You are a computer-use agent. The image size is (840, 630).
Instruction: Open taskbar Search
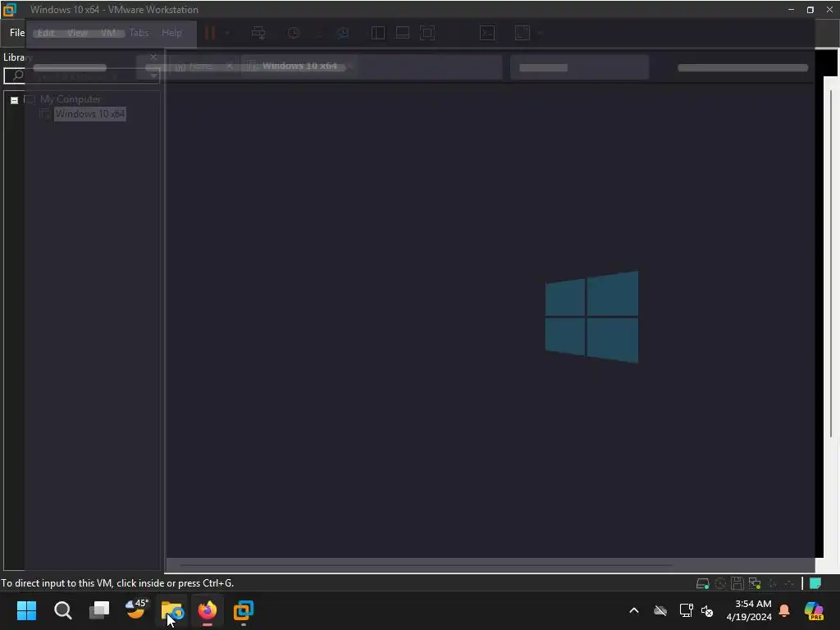62,610
